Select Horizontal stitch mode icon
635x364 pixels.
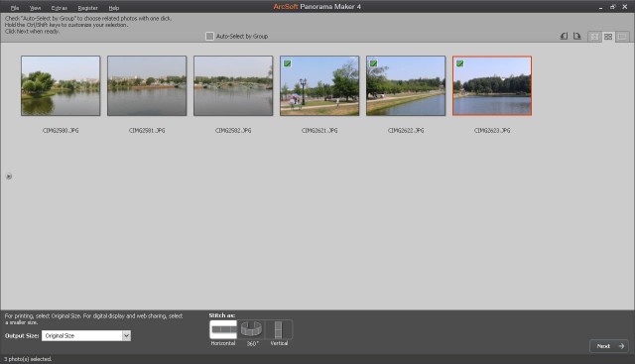(x=223, y=329)
